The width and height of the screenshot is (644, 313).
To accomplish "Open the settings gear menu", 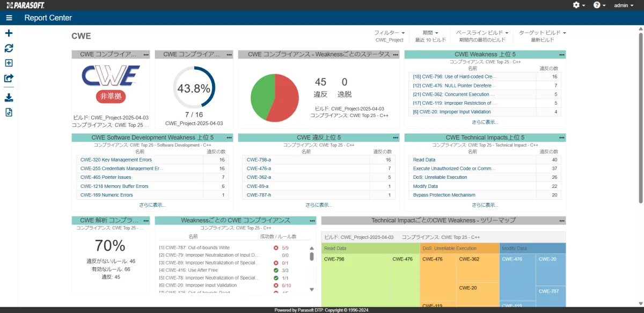I will click(x=579, y=5).
